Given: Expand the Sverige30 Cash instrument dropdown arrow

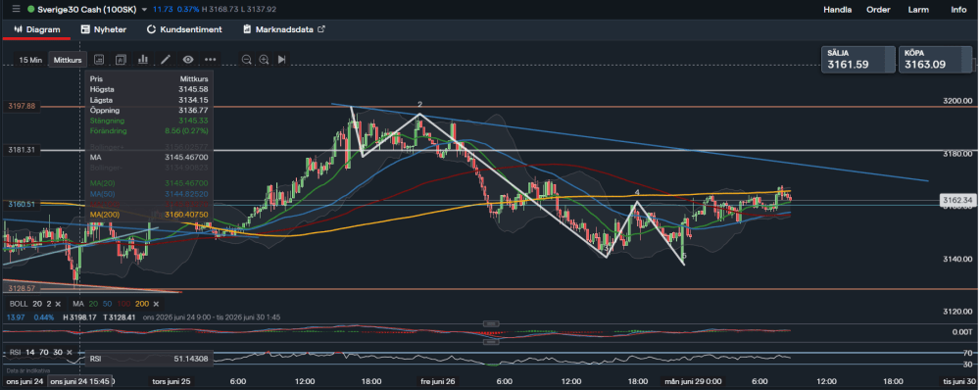Looking at the screenshot, I should click(145, 10).
